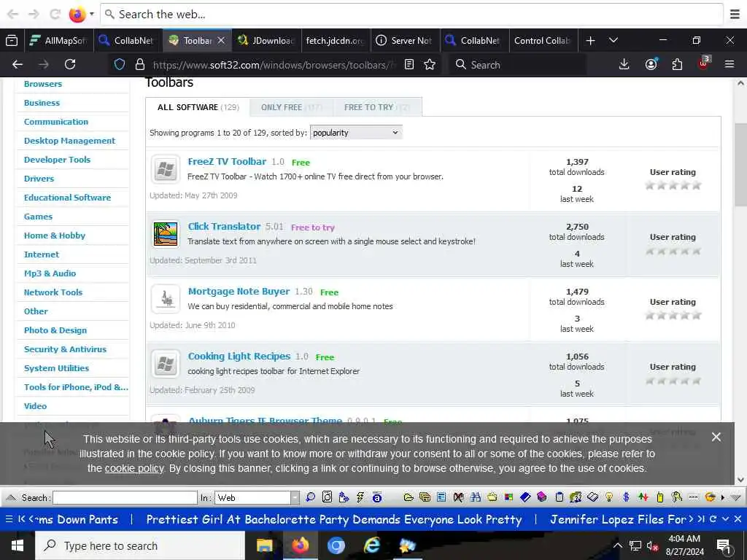Click the open folder icon in bottom toolbar
This screenshot has height=560, width=747.
[409, 497]
